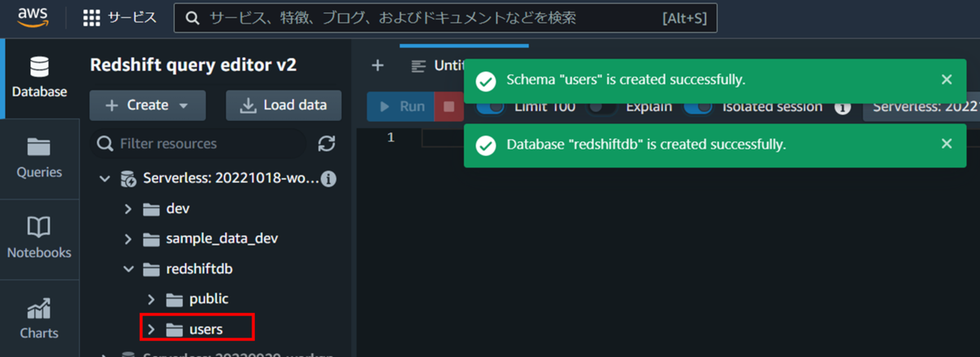The height and width of the screenshot is (357, 980).
Task: Click the Redshift query editor v2 title
Action: tap(193, 65)
